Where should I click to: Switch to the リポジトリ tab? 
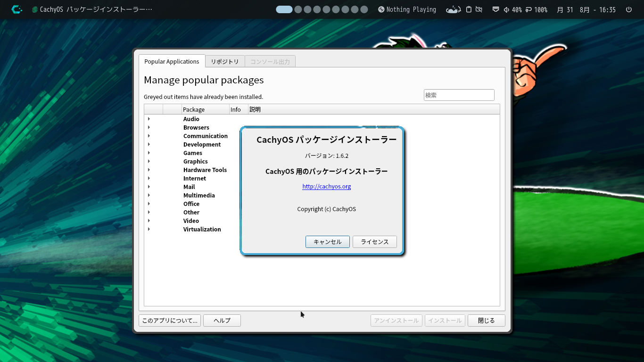tap(225, 62)
